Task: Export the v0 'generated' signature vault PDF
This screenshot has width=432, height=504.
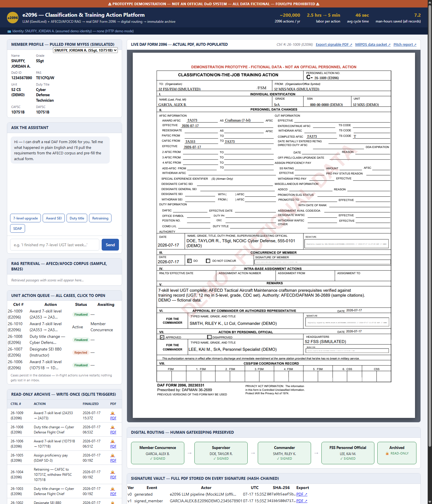Action: click(x=302, y=494)
